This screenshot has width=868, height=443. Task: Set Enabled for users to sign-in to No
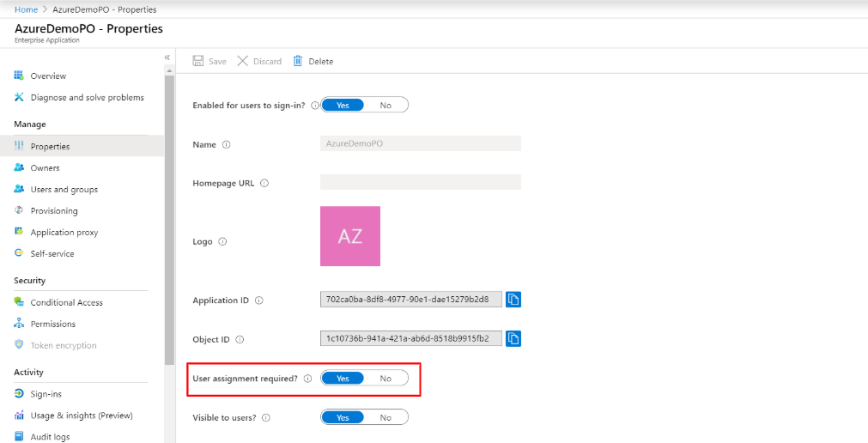point(385,105)
